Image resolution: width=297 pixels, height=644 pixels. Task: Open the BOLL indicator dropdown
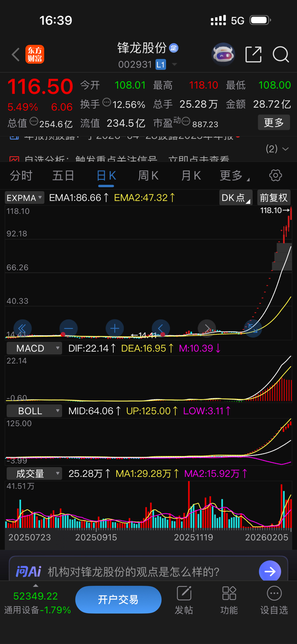(34, 411)
